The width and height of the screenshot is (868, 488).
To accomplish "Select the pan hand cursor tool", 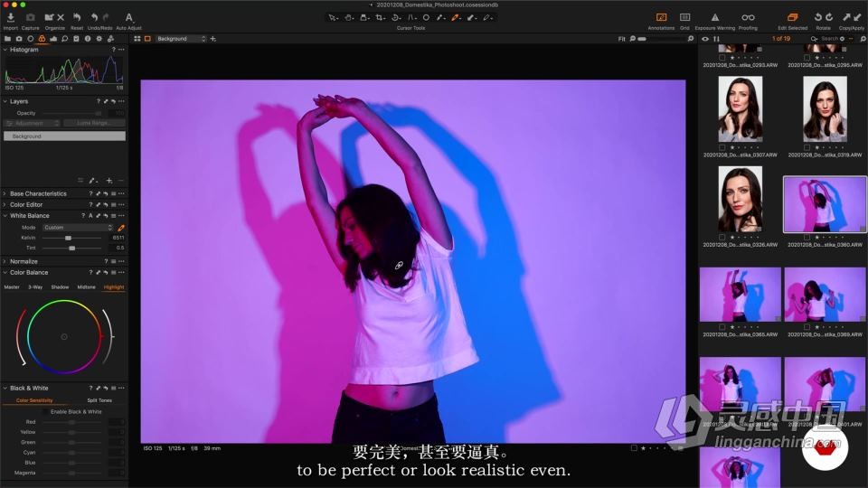I will coord(349,18).
